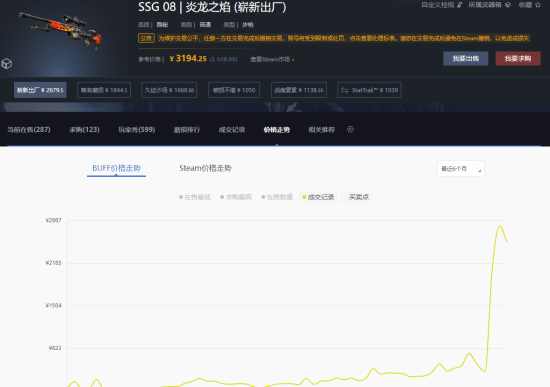Click the SSG 08 weapon image

(x=60, y=31)
